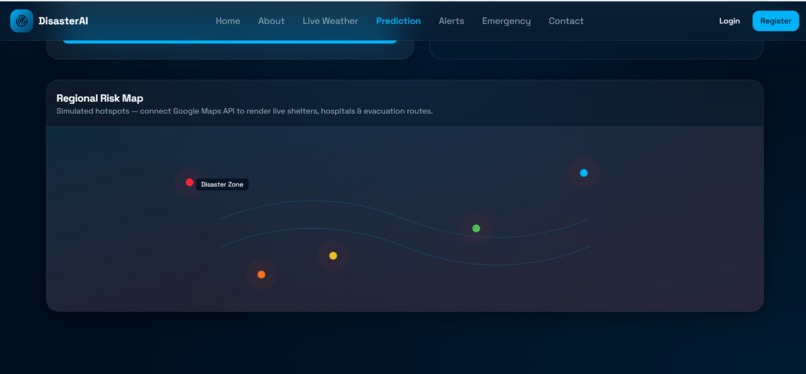The height and width of the screenshot is (374, 806).
Task: Open Live Weather from navigation
Action: point(330,21)
